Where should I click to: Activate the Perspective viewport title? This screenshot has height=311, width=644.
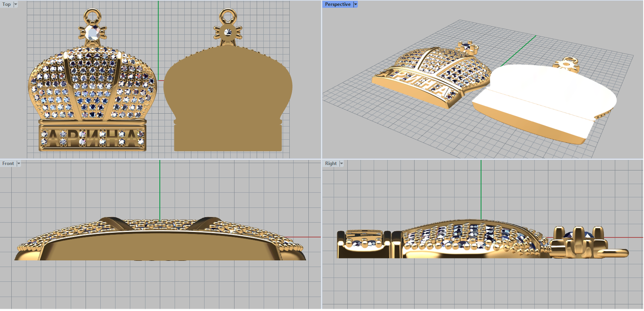[337, 4]
